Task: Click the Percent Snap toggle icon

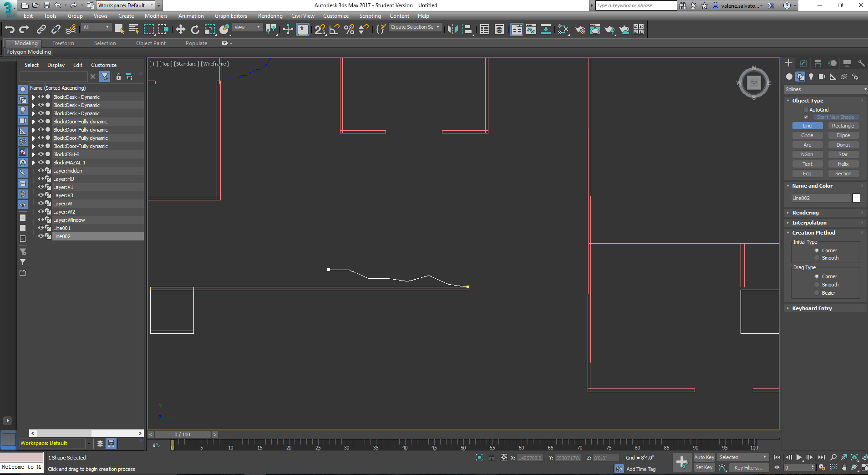Action: [x=349, y=30]
